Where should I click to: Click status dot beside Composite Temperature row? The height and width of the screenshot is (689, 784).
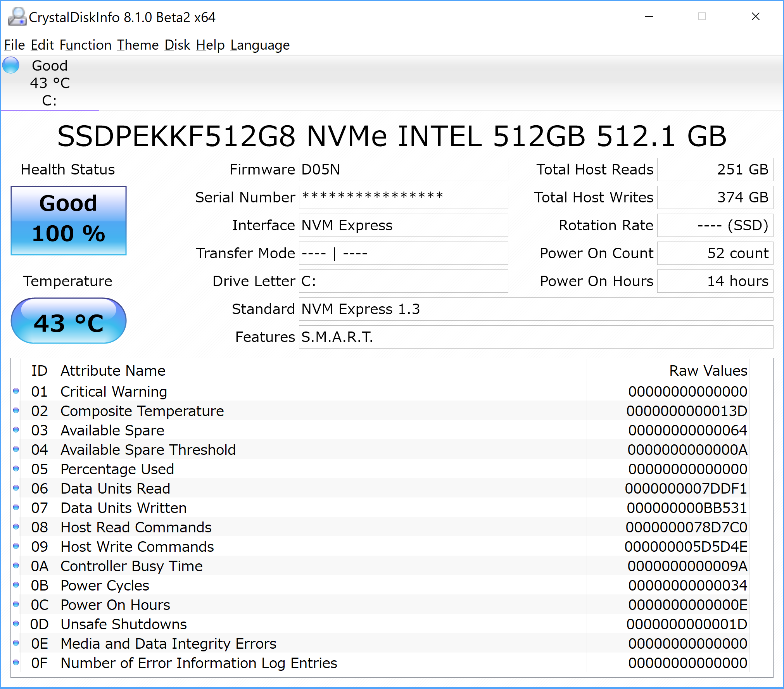[16, 410]
